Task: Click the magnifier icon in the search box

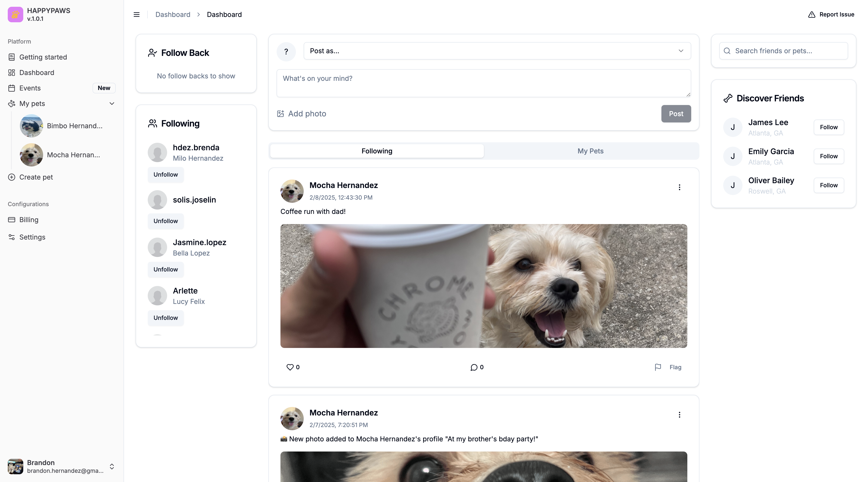Action: (727, 51)
